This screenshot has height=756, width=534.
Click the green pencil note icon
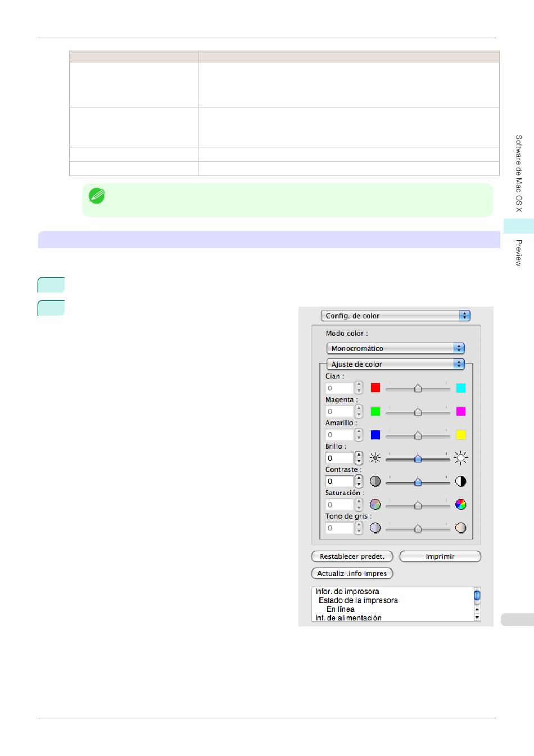(x=97, y=195)
